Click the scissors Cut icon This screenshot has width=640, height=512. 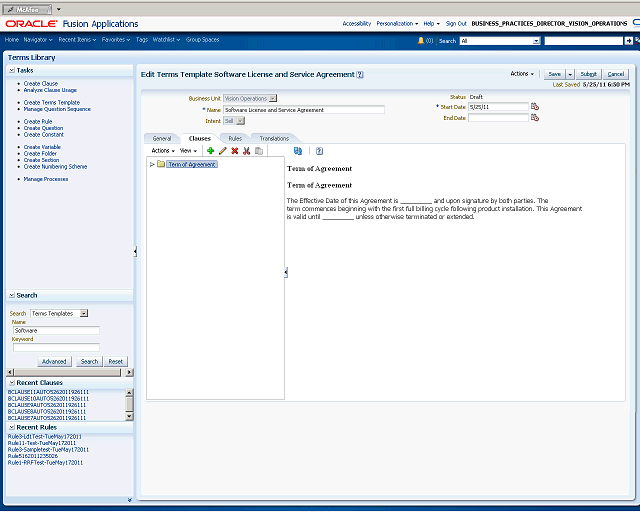pos(247,151)
